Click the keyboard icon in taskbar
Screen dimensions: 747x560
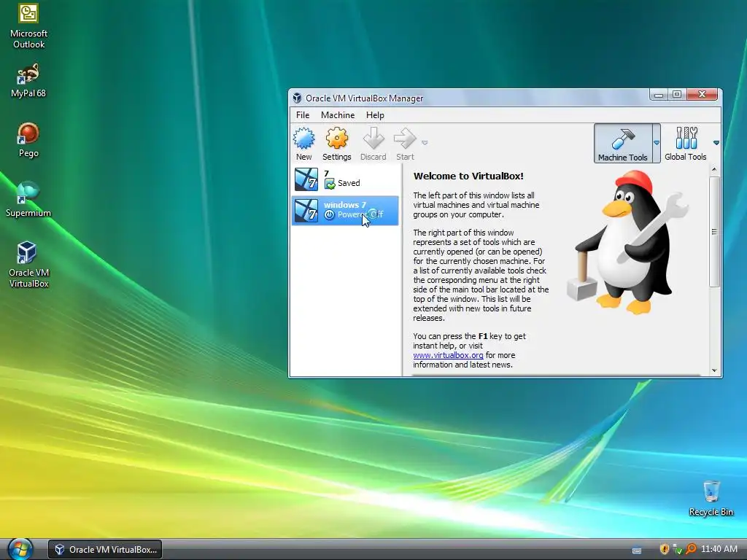pyautogui.click(x=637, y=550)
